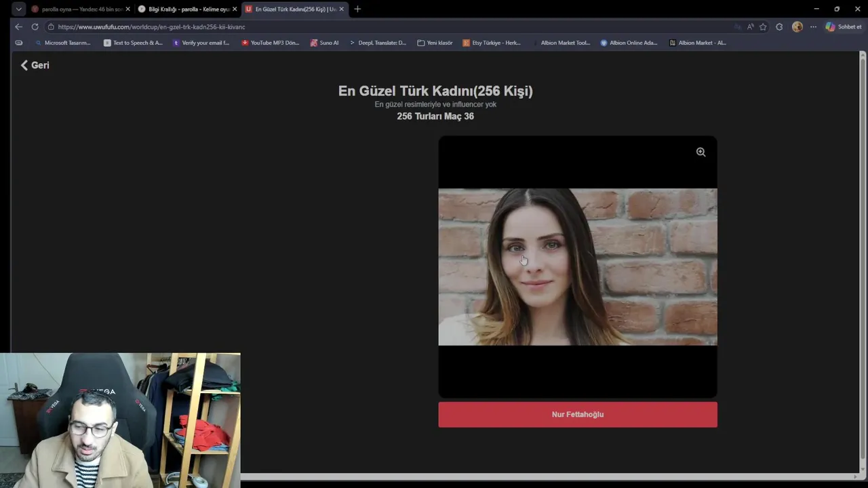Viewport: 868px width, 488px height.
Task: Click the zoom magnifier icon on the photo
Action: (701, 152)
